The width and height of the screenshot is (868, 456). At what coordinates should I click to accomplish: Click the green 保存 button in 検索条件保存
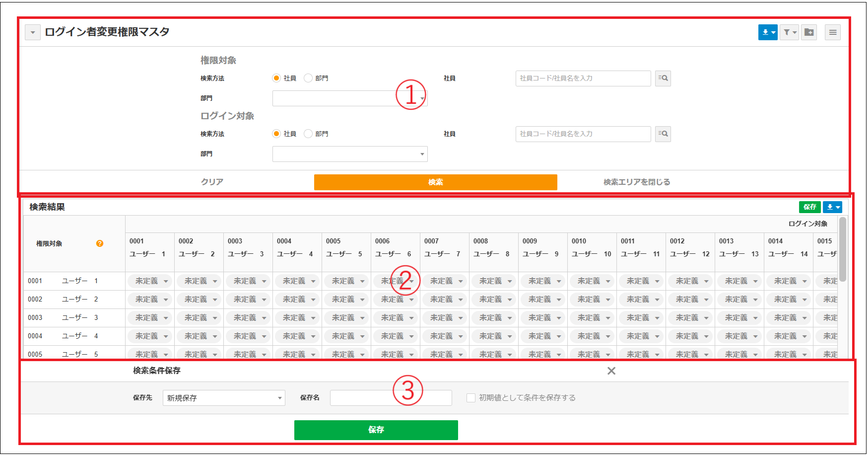(x=376, y=430)
